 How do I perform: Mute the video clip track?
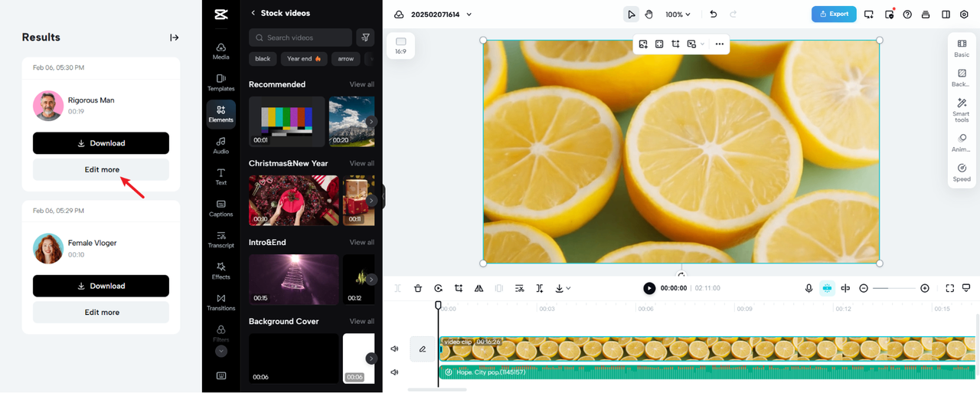coord(394,349)
